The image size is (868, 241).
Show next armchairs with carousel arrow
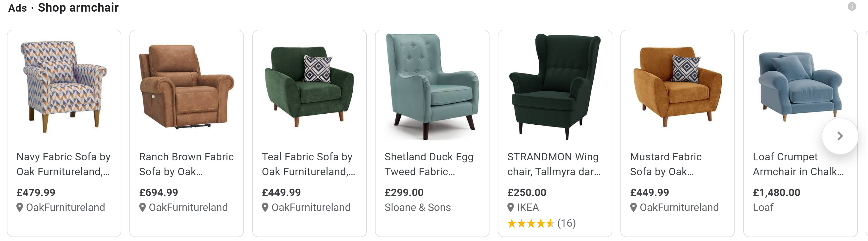tap(840, 136)
